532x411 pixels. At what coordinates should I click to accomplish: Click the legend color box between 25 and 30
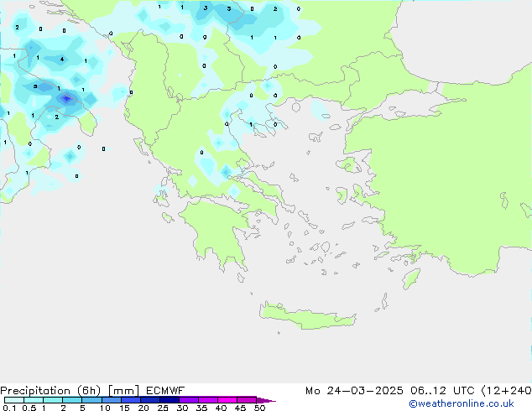coord(170,400)
